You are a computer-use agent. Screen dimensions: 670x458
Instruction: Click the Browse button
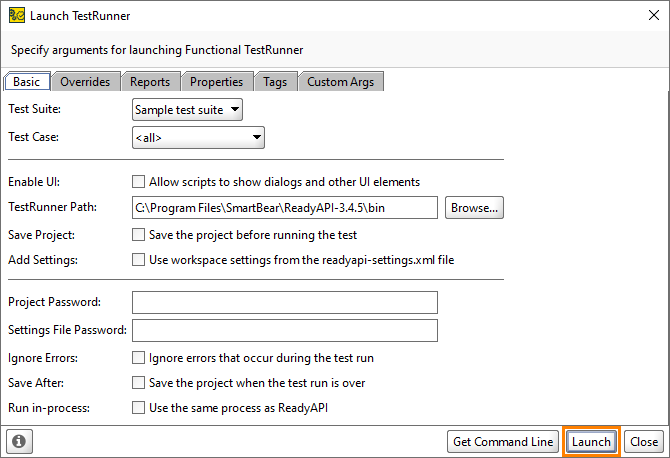click(474, 208)
